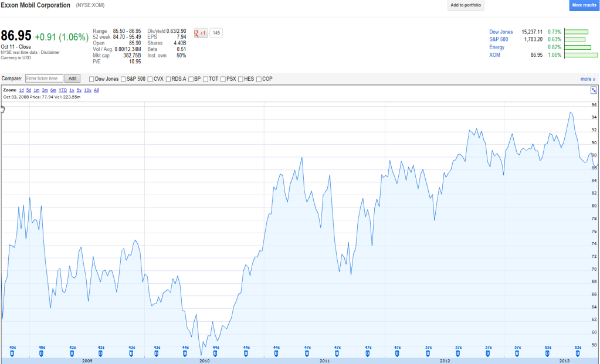This screenshot has height=364, width=600.
Task: Click the +1 count bubble showing 145
Action: tap(216, 33)
